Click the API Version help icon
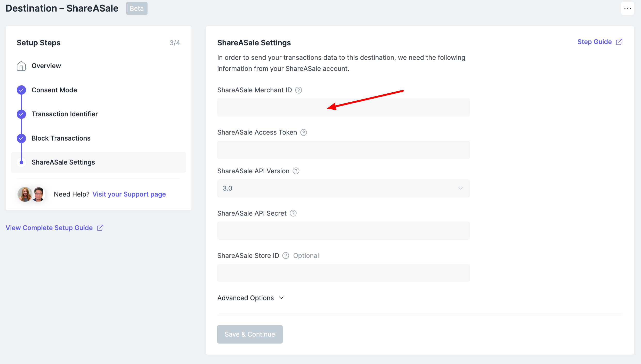 click(296, 171)
